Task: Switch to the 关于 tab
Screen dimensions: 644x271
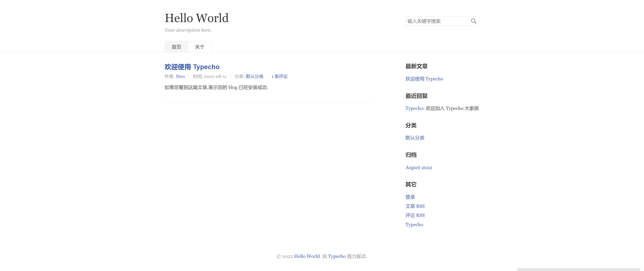Action: point(200,47)
